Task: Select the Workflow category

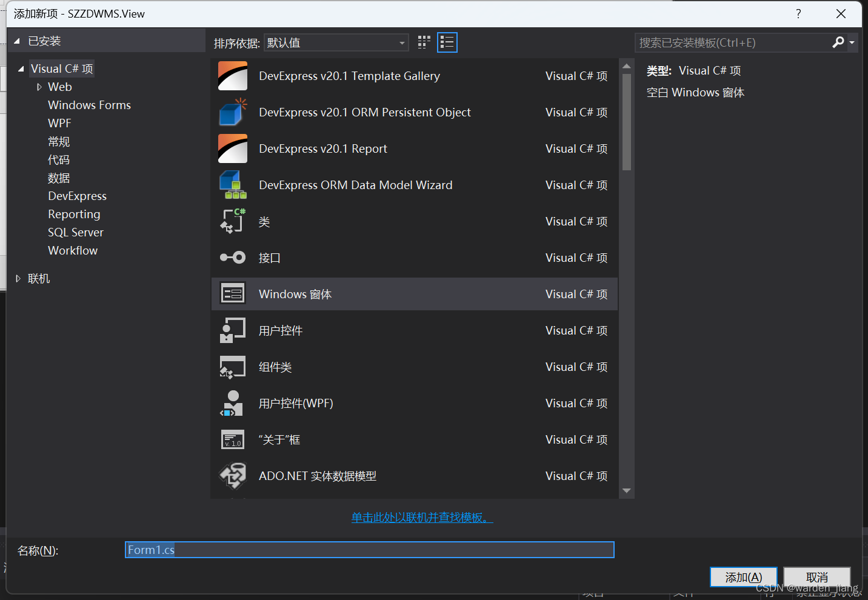Action: point(73,250)
